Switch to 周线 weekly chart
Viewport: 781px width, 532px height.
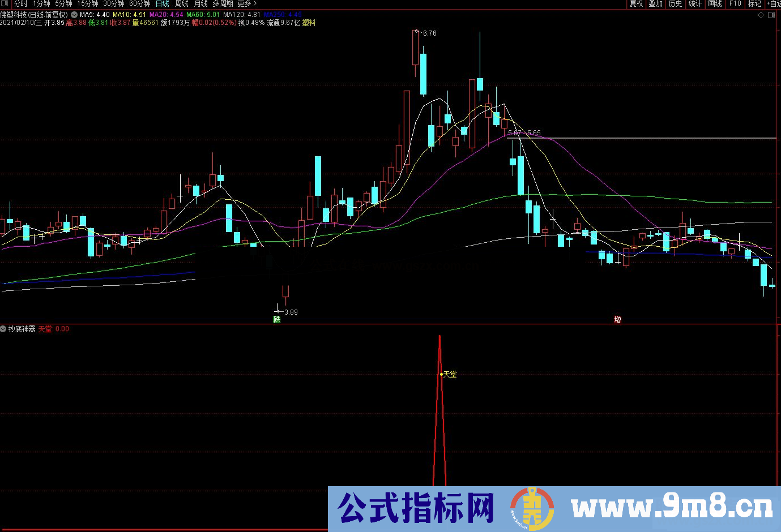182,3
